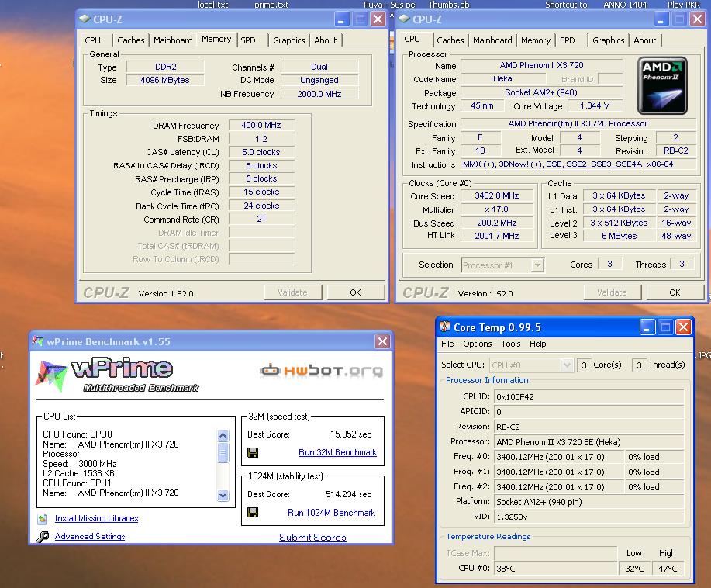The width and height of the screenshot is (711, 588).
Task: Click the CPU List scrollbar thumb
Action: 223,453
